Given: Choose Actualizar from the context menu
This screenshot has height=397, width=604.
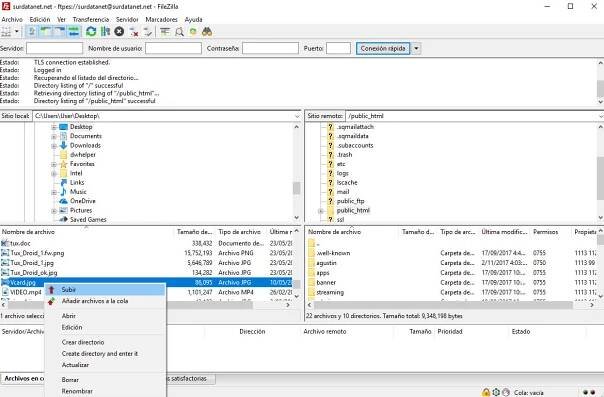Looking at the screenshot, I should [105, 365].
